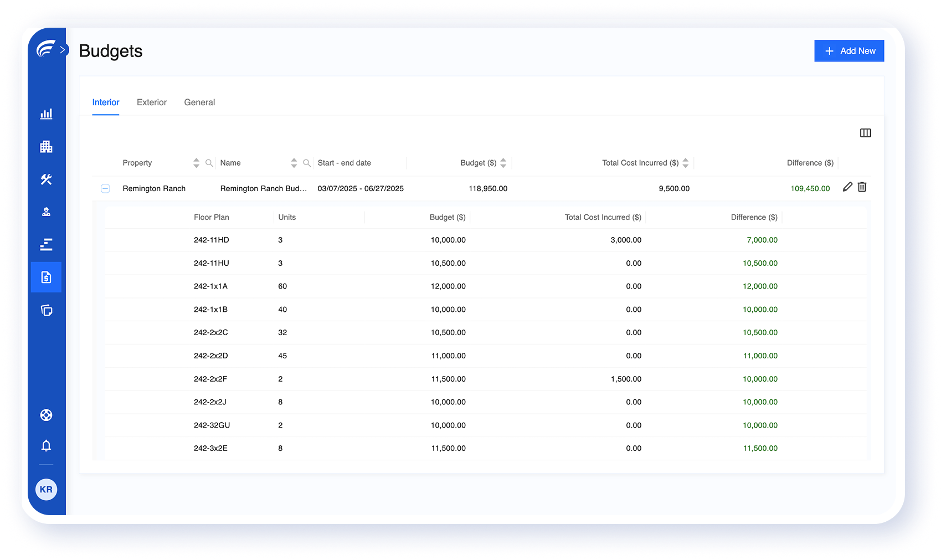Click the 9,500.00 total cost value

(x=674, y=189)
